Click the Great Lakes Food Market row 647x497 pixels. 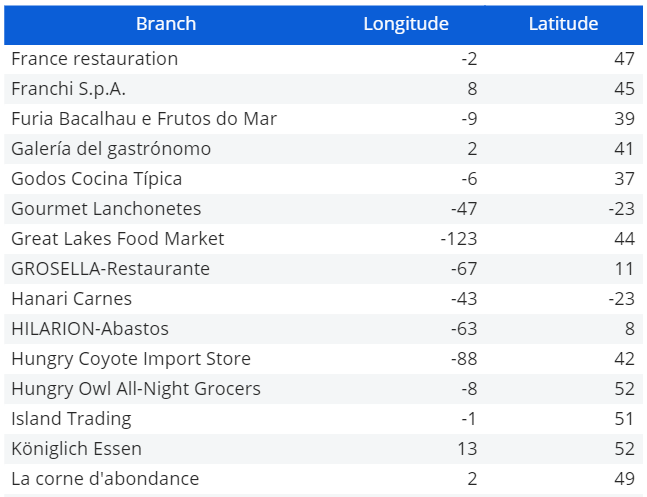tap(118, 239)
